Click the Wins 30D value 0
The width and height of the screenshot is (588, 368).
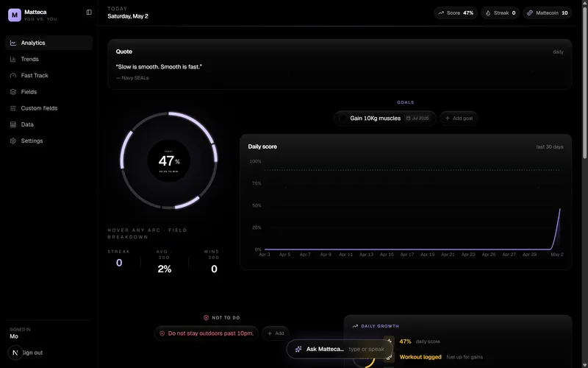[x=214, y=269]
